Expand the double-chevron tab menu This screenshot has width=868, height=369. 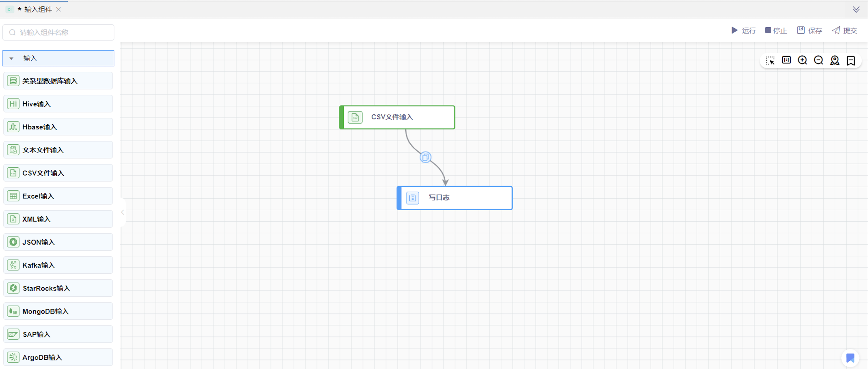(856, 10)
